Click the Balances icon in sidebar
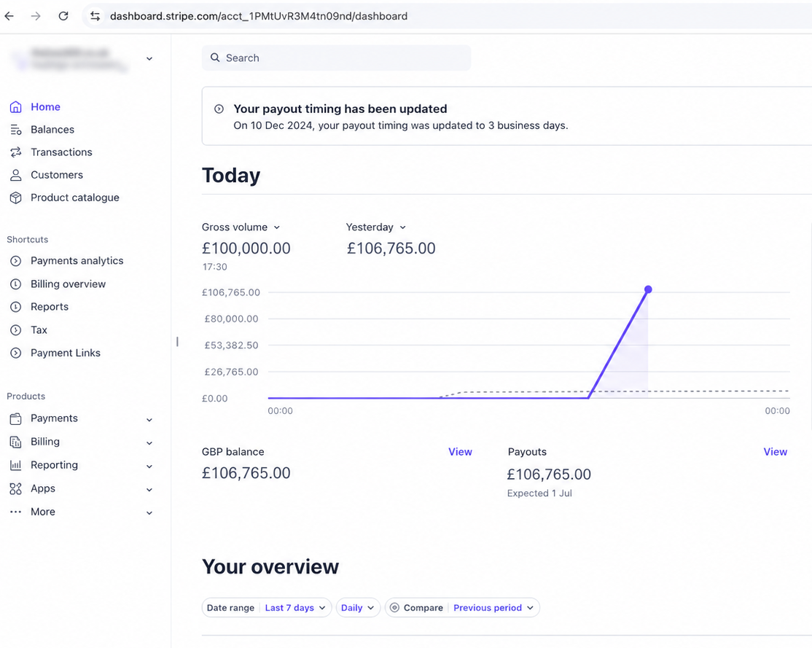Screen dimensions: 812x648 point(16,130)
